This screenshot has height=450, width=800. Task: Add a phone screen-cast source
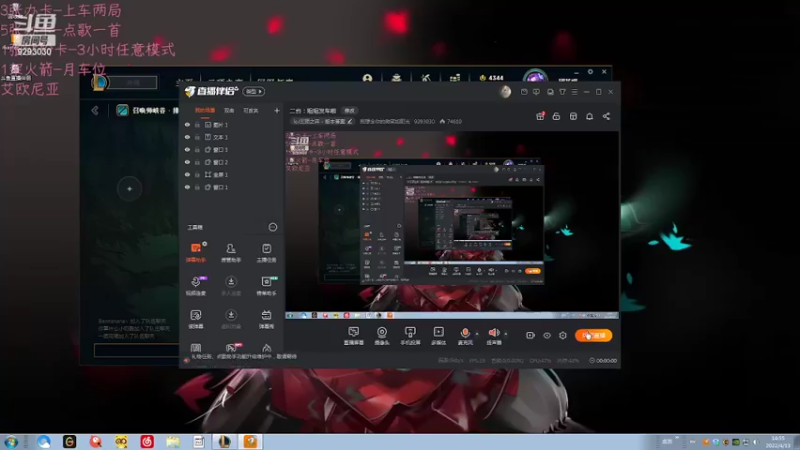tap(410, 336)
